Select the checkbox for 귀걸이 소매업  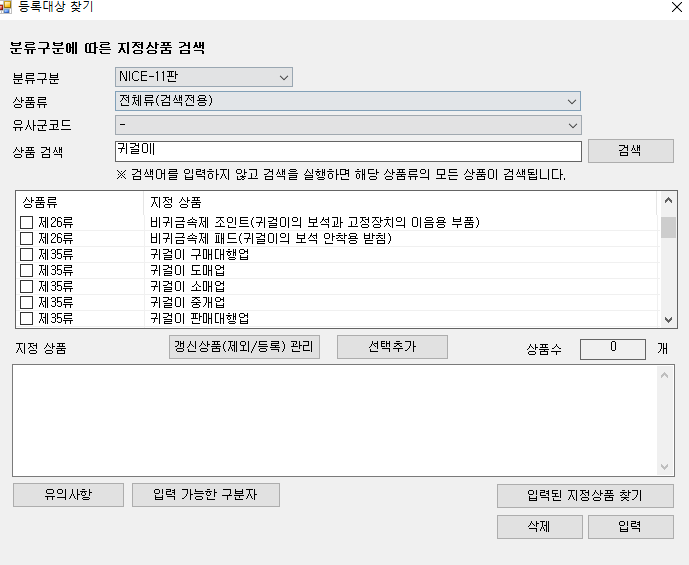(x=26, y=286)
